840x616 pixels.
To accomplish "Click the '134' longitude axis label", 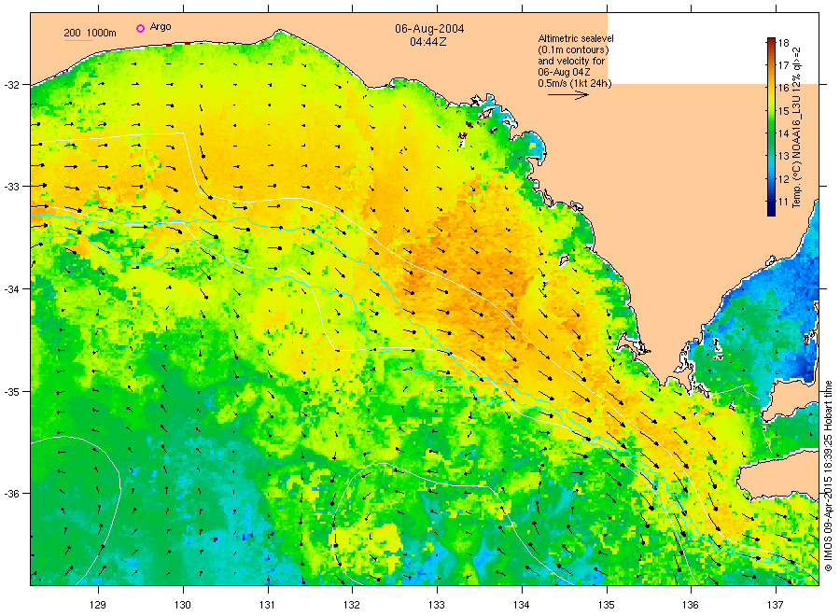I will point(522,605).
